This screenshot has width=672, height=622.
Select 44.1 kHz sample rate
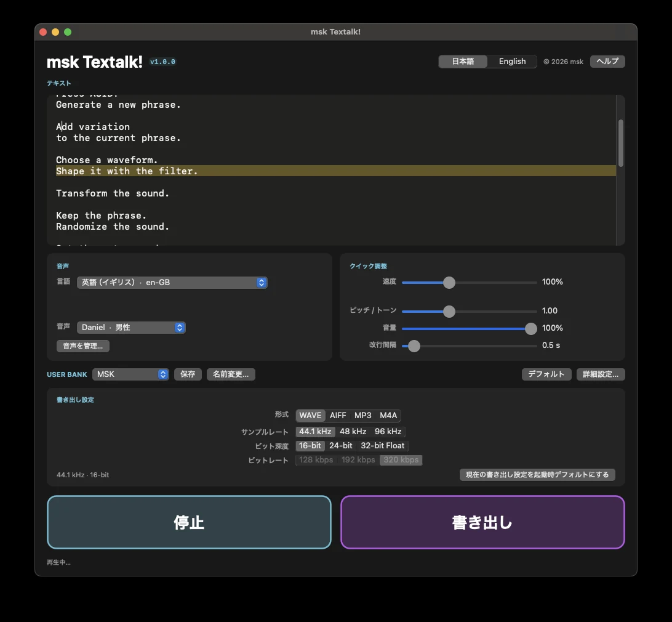pyautogui.click(x=315, y=432)
